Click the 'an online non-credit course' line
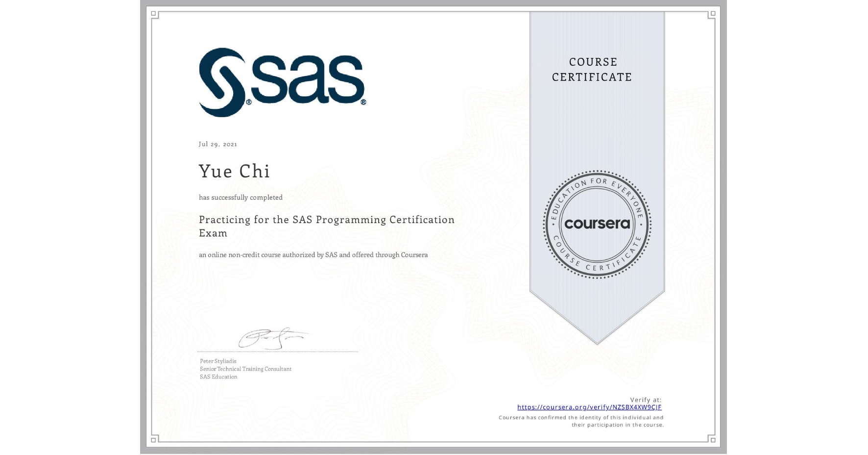Viewport: 868px width, 455px height. click(313, 255)
